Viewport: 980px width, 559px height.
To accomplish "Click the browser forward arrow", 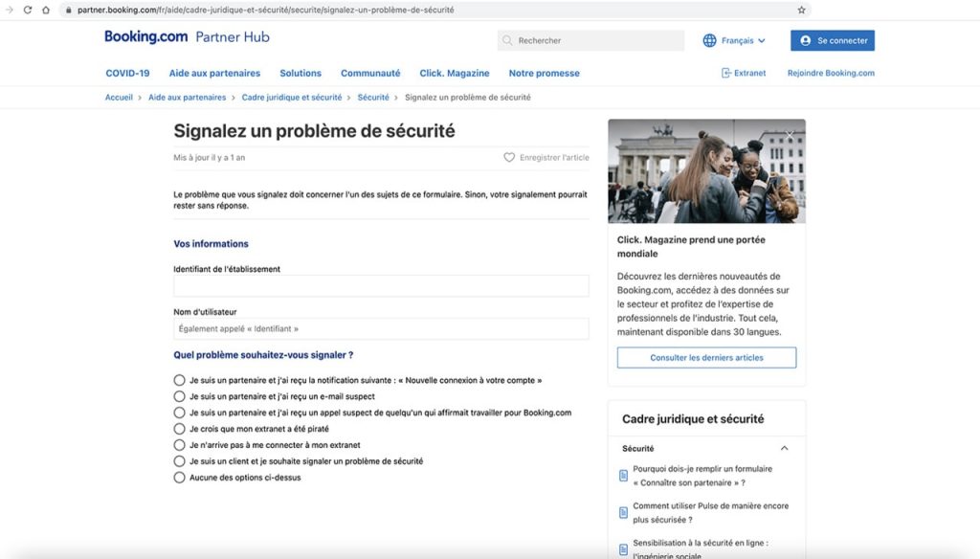I will [9, 10].
